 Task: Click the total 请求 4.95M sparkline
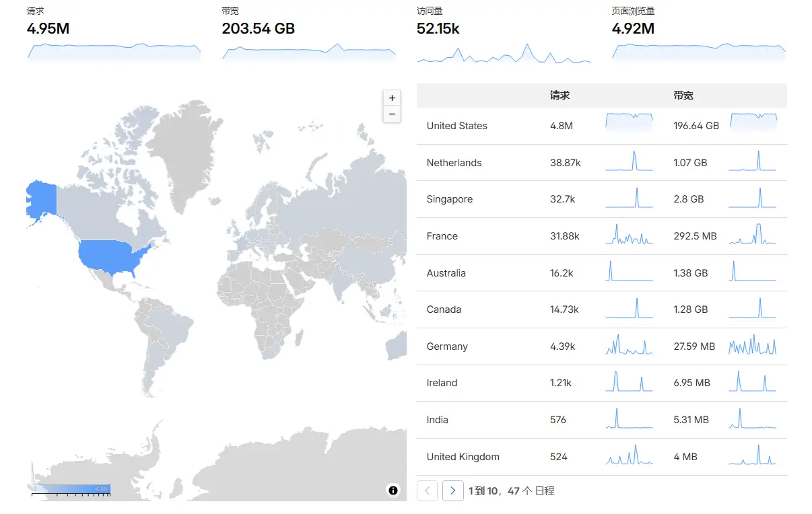tap(114, 52)
